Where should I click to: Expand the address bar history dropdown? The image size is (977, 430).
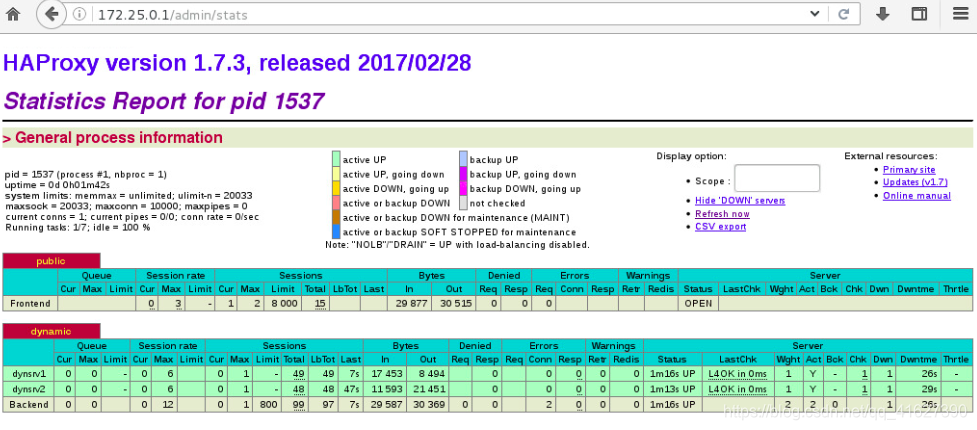[x=814, y=14]
